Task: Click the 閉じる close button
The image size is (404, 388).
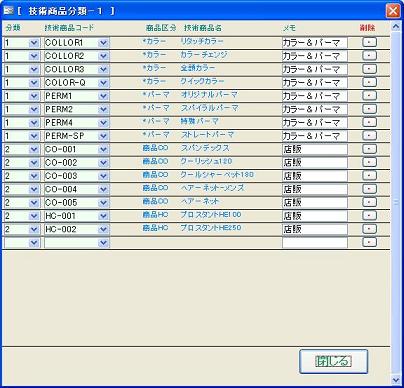Action: (333, 361)
